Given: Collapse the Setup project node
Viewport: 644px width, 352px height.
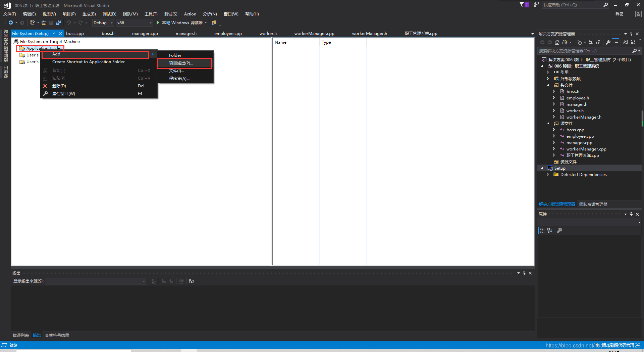Looking at the screenshot, I should click(x=542, y=168).
